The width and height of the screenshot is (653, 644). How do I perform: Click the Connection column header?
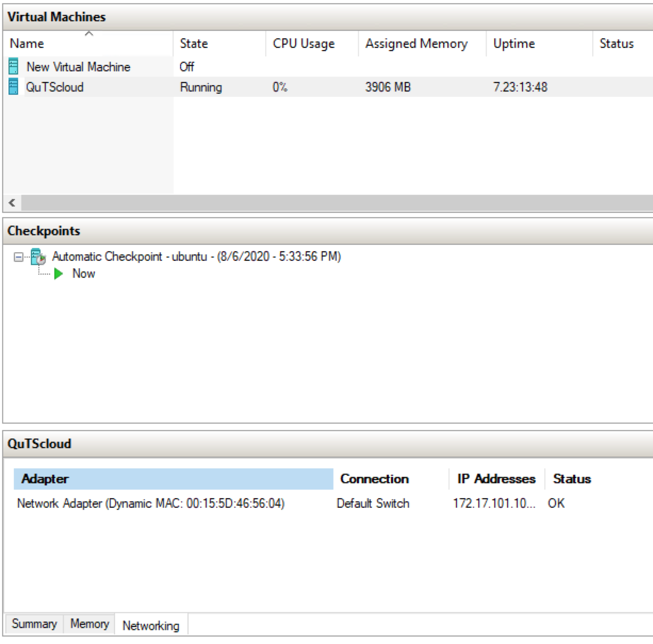(x=391, y=479)
